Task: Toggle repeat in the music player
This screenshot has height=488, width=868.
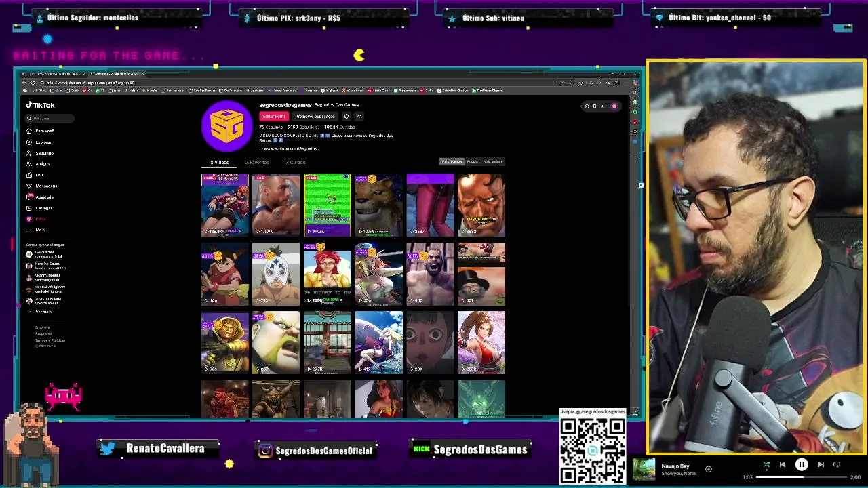Action: 837,465
